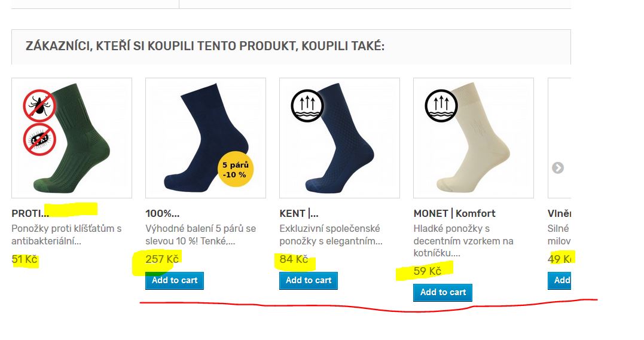Click the anti-bacteria icon on green sock

point(39,139)
